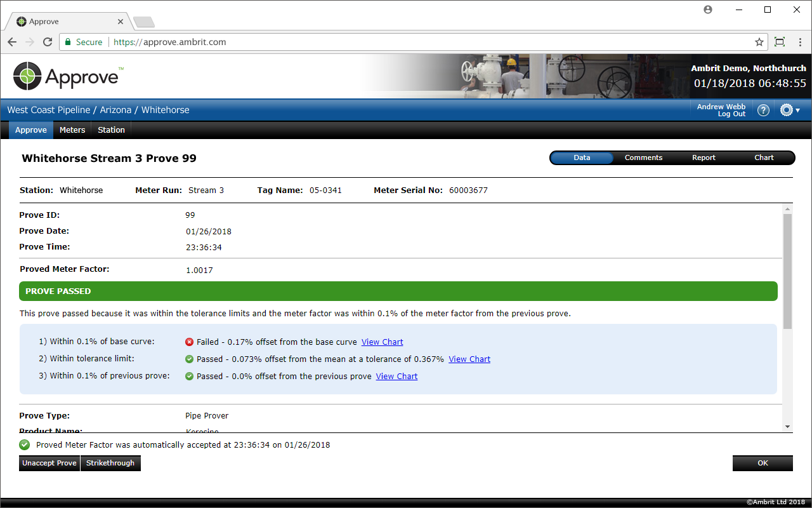Click the Tag Name value 05-0341
This screenshot has height=508, width=812.
325,190
